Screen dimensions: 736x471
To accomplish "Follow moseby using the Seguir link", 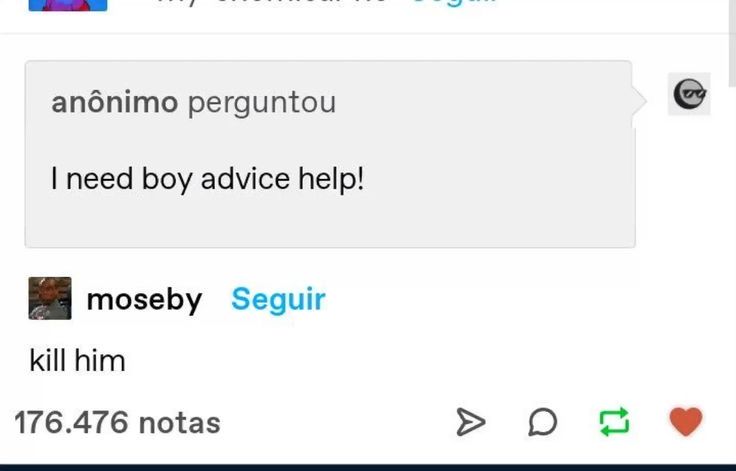I will [x=278, y=299].
